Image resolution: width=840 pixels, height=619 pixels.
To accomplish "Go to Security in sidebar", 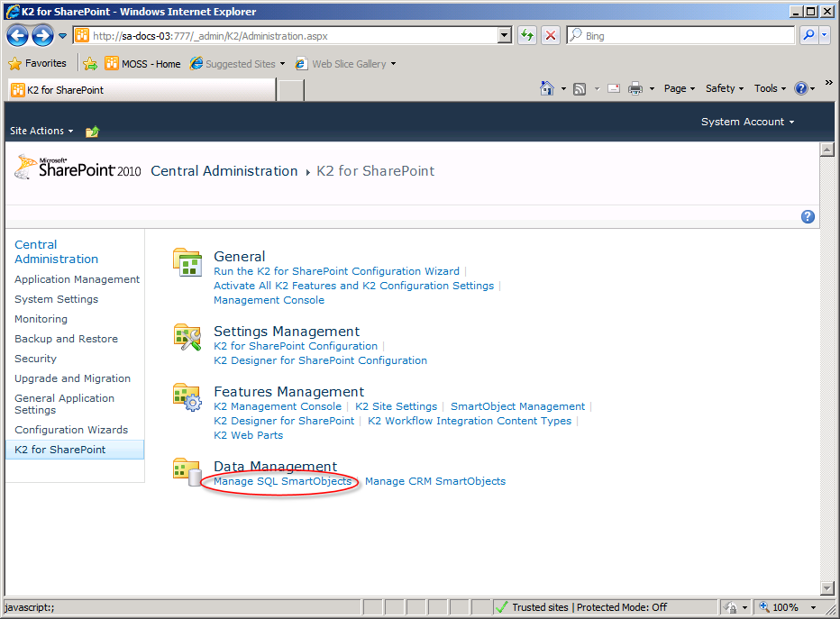I will tap(35, 359).
